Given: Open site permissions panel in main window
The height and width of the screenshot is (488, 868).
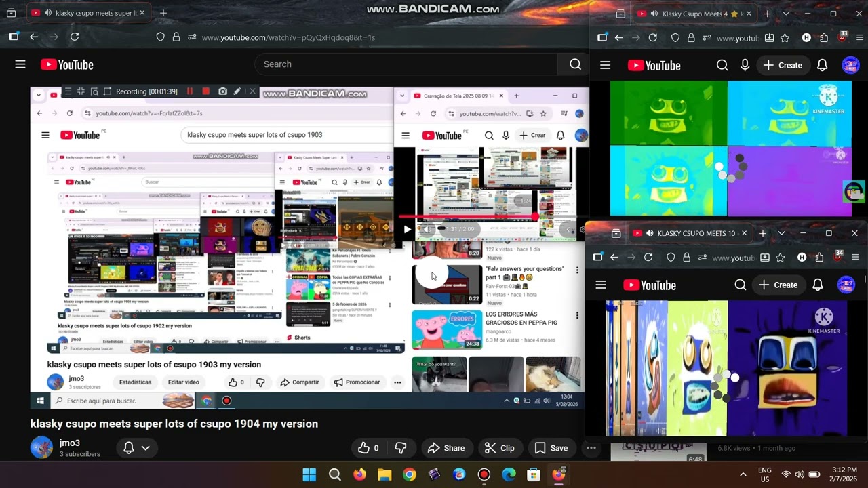Looking at the screenshot, I should [193, 37].
